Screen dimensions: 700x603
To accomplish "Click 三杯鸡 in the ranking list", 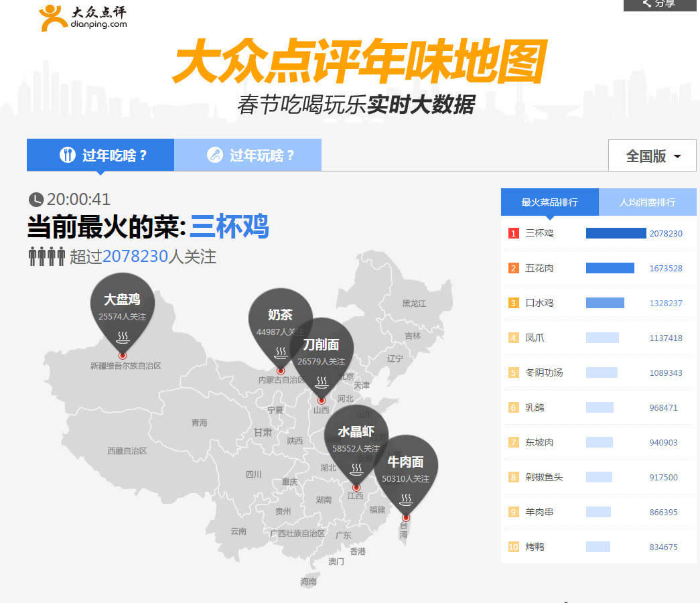I will point(539,233).
